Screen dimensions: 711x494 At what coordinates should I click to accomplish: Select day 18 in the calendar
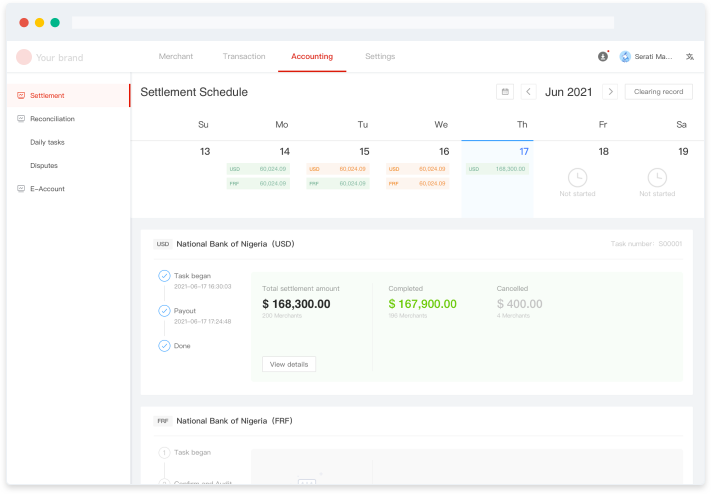[x=604, y=152]
